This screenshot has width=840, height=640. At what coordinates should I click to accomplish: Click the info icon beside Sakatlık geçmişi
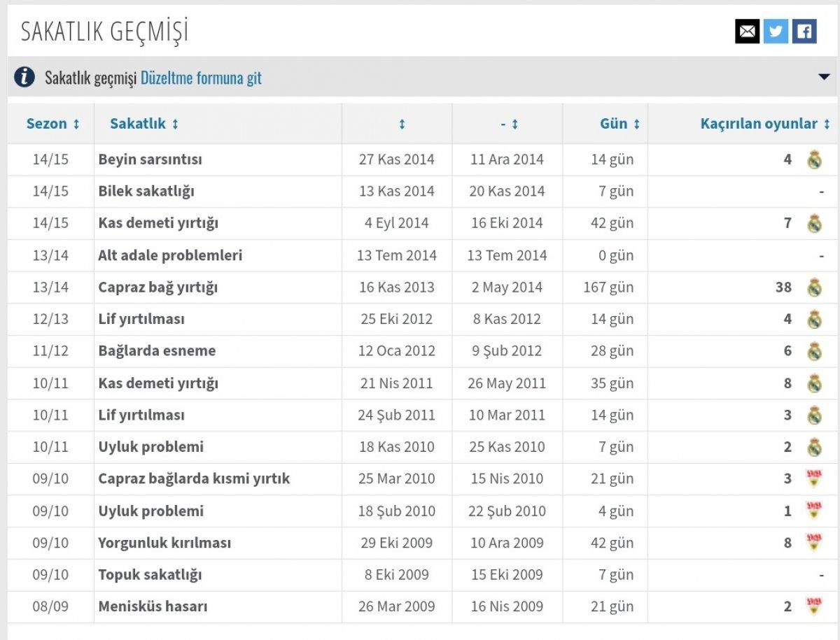pyautogui.click(x=24, y=77)
